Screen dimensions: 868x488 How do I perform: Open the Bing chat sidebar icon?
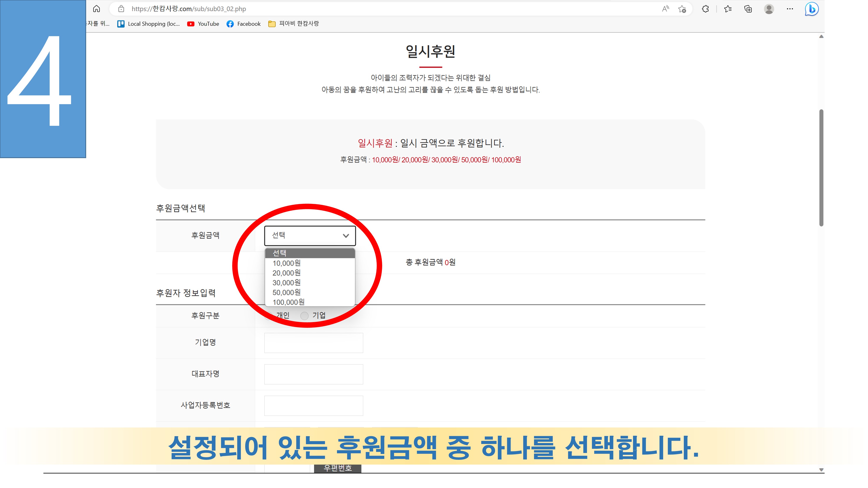[811, 9]
